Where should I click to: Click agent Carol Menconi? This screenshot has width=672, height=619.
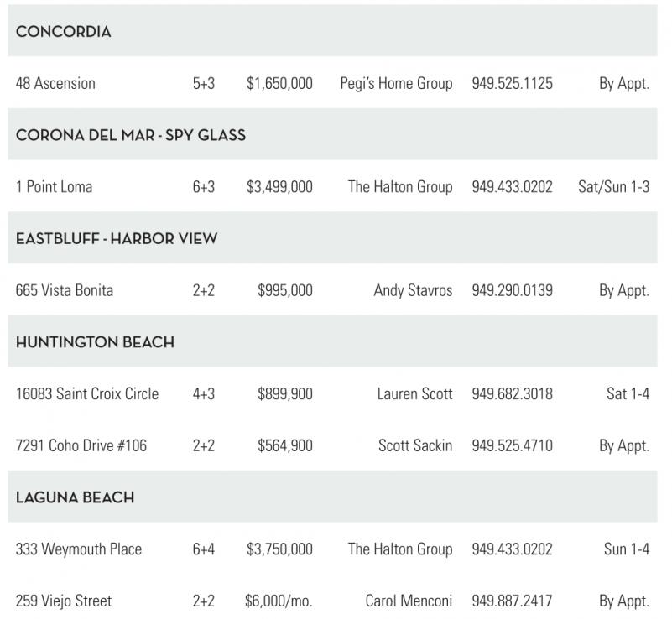pos(409,601)
